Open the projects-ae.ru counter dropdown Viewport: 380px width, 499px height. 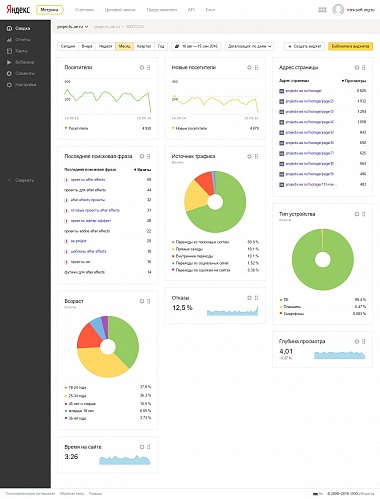tap(72, 27)
